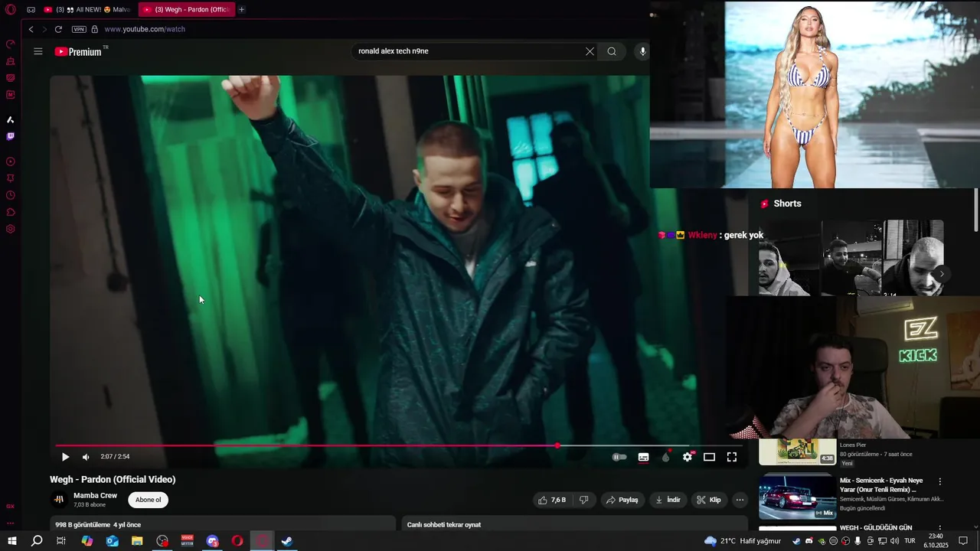This screenshot has height=551, width=980.
Task: Click the site security lock icon
Action: pyautogui.click(x=94, y=29)
